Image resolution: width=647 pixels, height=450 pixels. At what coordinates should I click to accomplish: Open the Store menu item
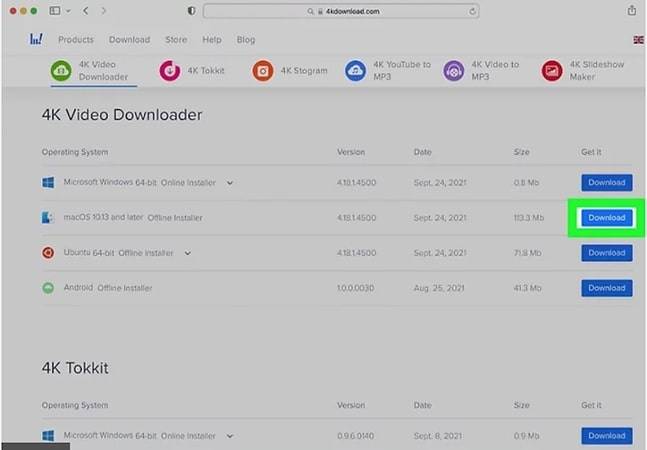pyautogui.click(x=176, y=40)
